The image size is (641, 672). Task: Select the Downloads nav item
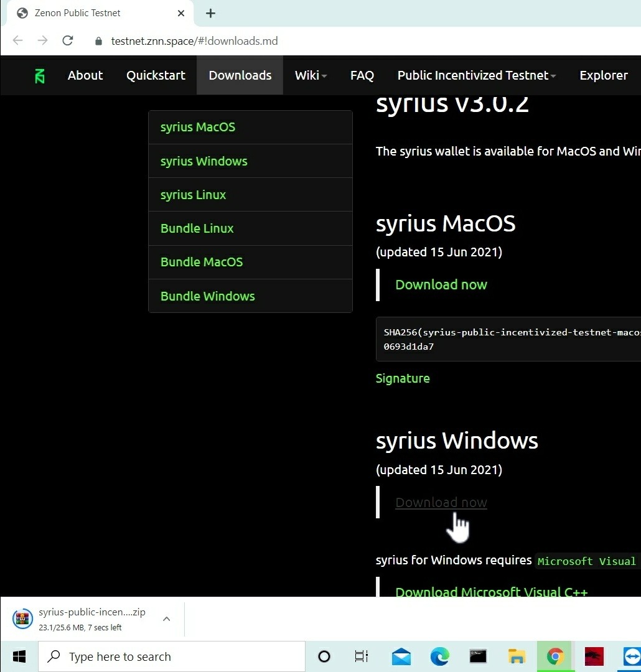(x=240, y=75)
